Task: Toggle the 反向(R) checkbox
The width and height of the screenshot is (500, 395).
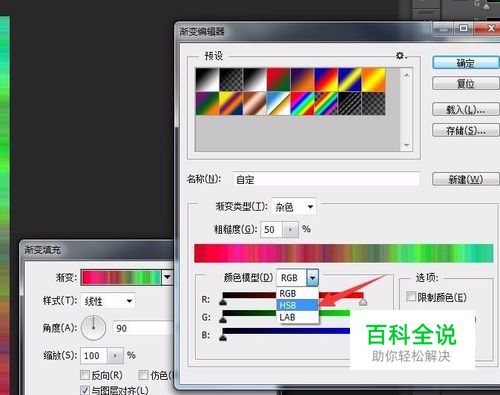Action: [x=85, y=375]
